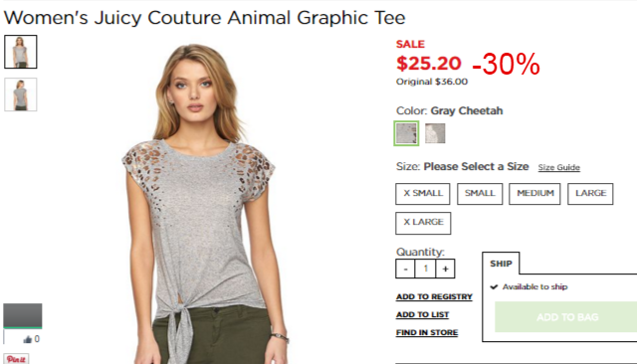Select size X SMALL
This screenshot has height=364, width=637.
[x=422, y=194]
